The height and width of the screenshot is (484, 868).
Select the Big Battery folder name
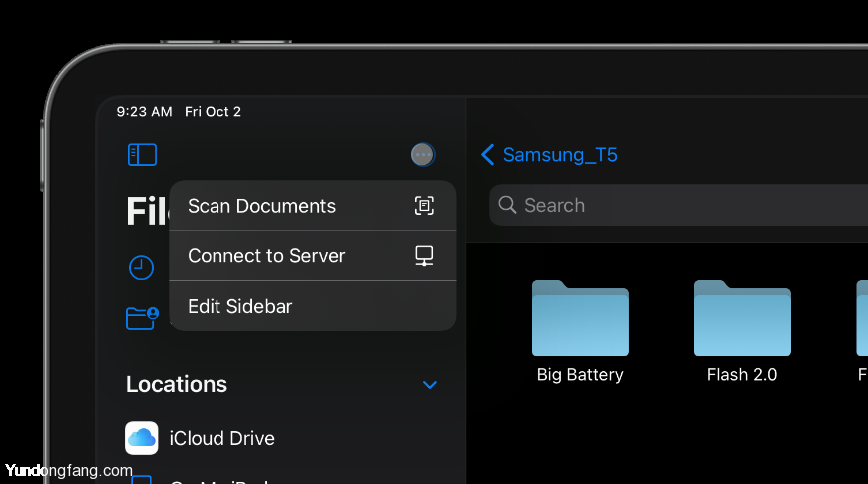(580, 375)
